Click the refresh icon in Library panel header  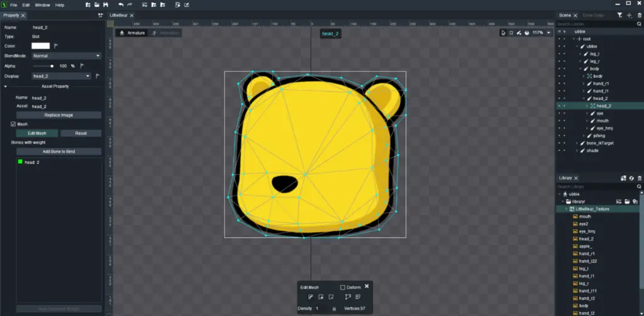[631, 178]
